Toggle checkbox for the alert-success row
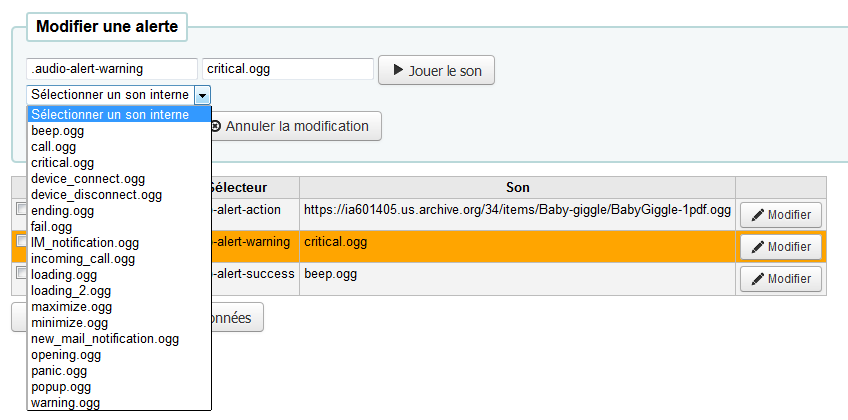The image size is (848, 420). click(x=21, y=273)
